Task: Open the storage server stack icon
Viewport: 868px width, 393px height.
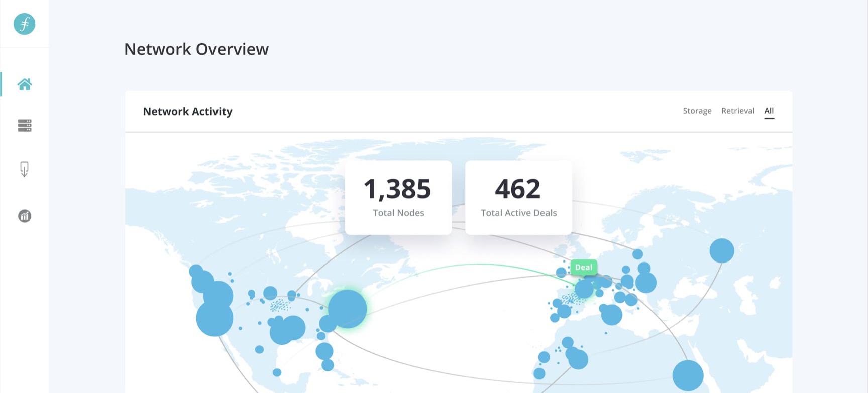Action: coord(24,125)
